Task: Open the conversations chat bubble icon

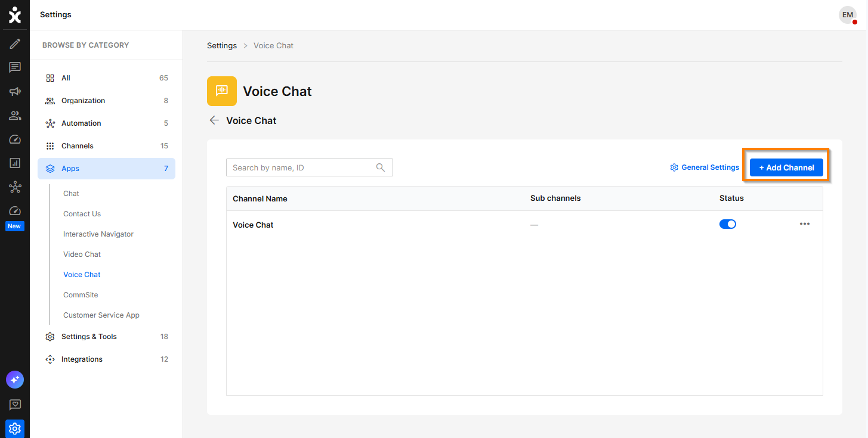Action: (15, 67)
